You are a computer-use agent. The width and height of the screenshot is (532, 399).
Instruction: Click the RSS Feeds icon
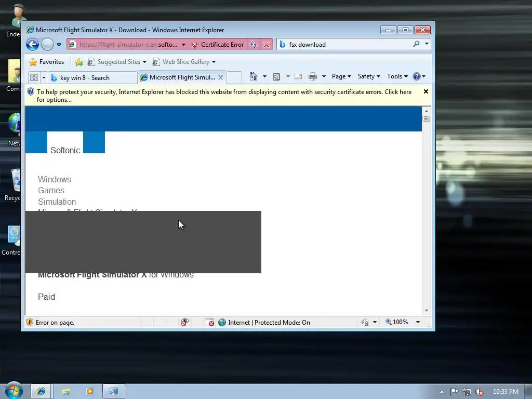(276, 77)
